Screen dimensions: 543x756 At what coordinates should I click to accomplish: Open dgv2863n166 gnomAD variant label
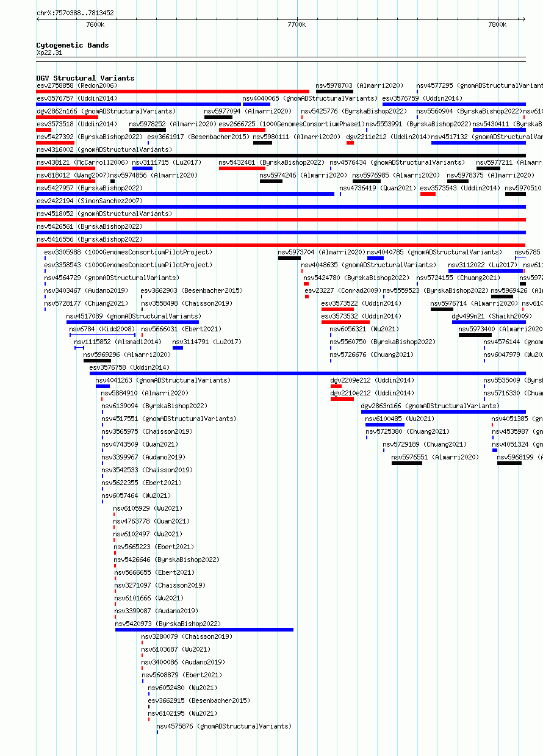pyautogui.click(x=430, y=406)
